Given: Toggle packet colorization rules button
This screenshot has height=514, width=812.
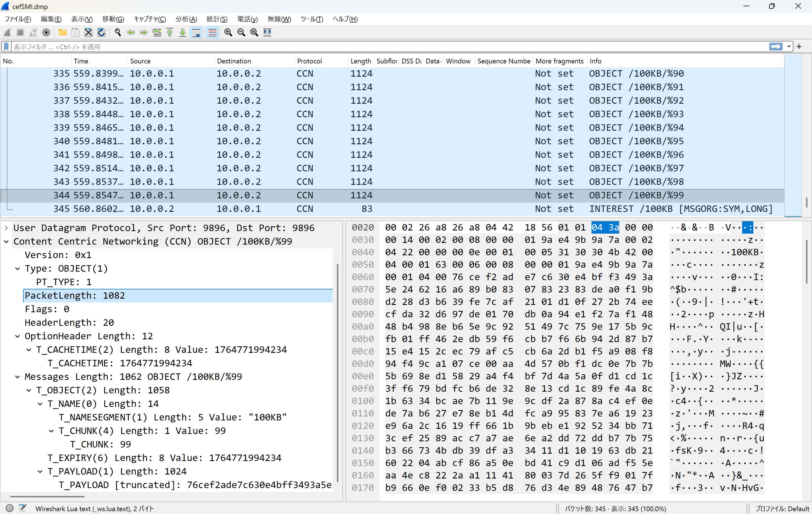Looking at the screenshot, I should (x=212, y=32).
